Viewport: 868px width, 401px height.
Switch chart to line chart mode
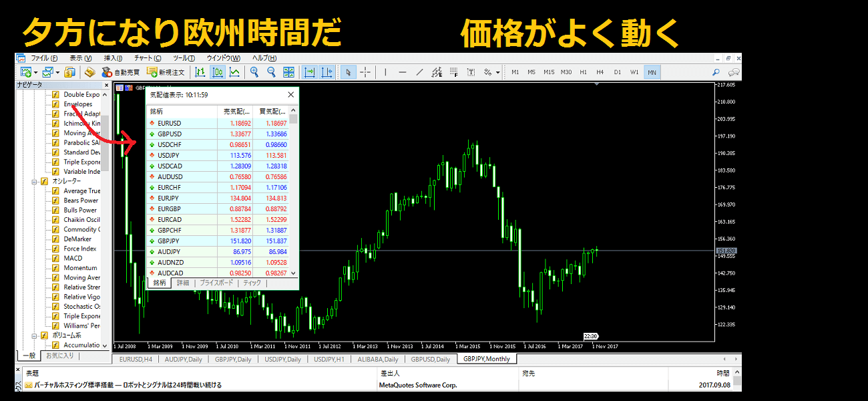click(x=234, y=72)
